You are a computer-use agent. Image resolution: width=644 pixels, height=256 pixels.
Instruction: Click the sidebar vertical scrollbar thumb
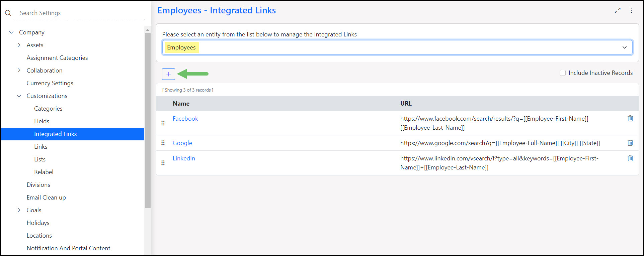pyautogui.click(x=148, y=120)
